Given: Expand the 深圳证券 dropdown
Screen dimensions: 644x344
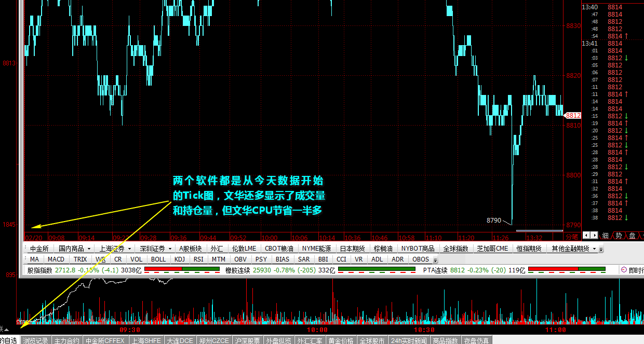Looking at the screenshot, I should click(156, 249).
